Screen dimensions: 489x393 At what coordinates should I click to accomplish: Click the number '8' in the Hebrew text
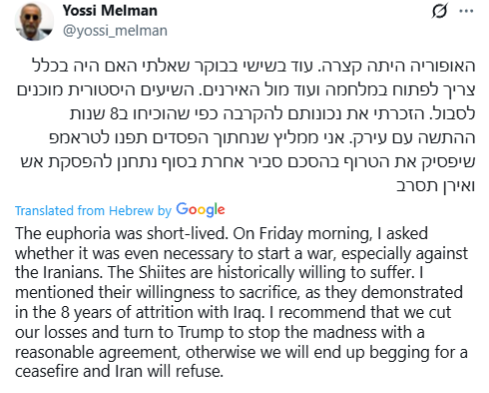[x=114, y=114]
